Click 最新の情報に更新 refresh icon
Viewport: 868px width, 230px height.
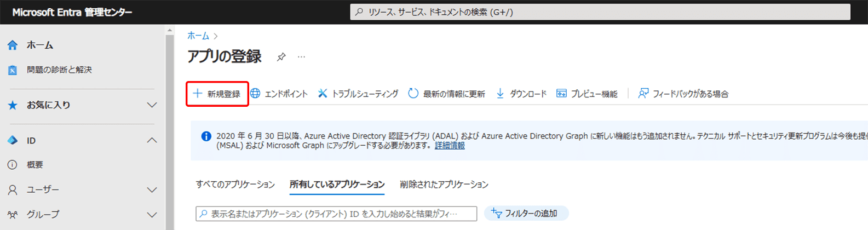coord(413,94)
